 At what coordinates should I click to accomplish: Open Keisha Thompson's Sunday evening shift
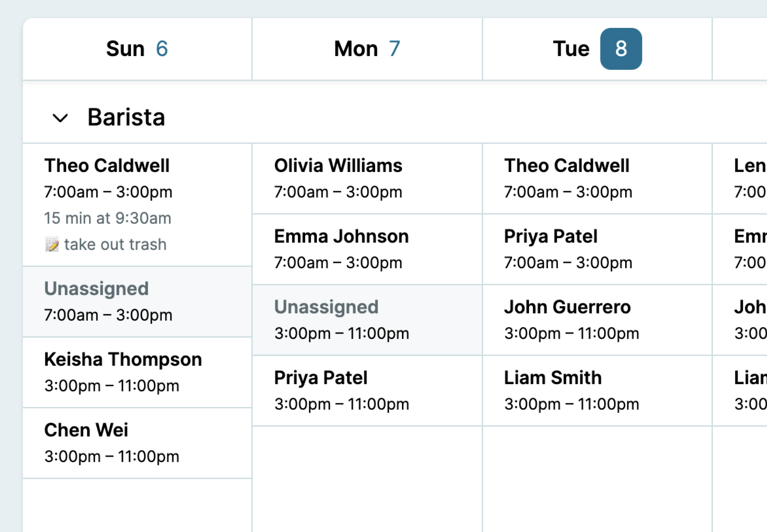pos(137,372)
